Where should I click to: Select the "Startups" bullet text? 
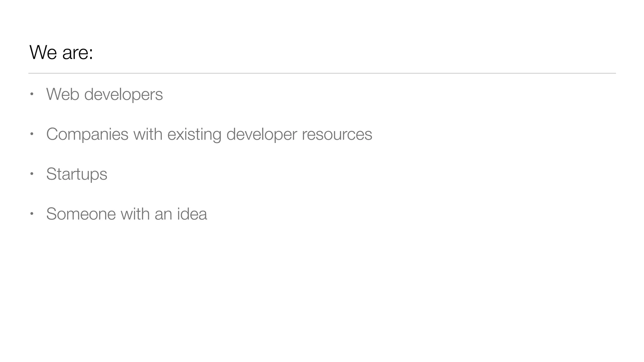coord(77,174)
